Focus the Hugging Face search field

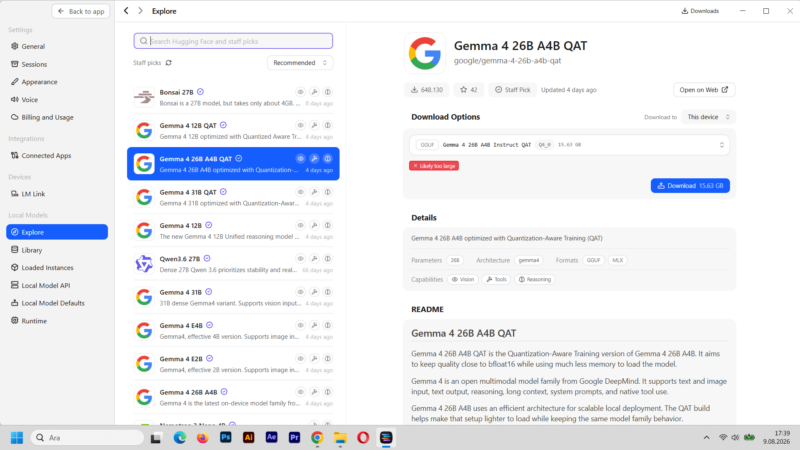233,41
